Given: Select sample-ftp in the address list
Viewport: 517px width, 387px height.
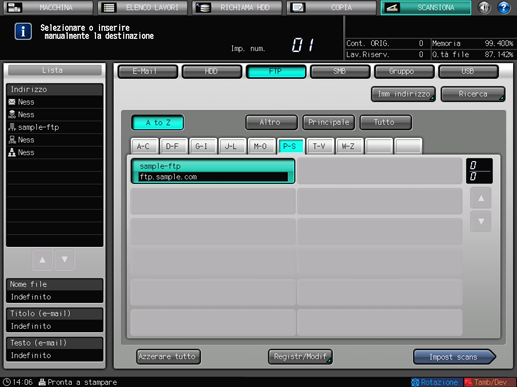Looking at the screenshot, I should (x=54, y=127).
